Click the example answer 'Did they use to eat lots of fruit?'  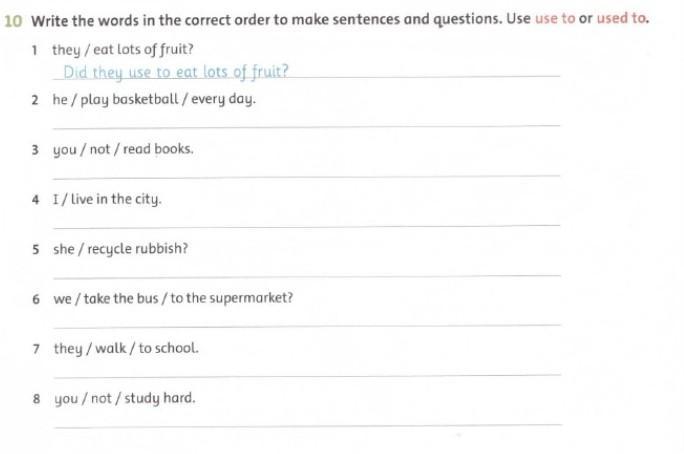pos(176,72)
